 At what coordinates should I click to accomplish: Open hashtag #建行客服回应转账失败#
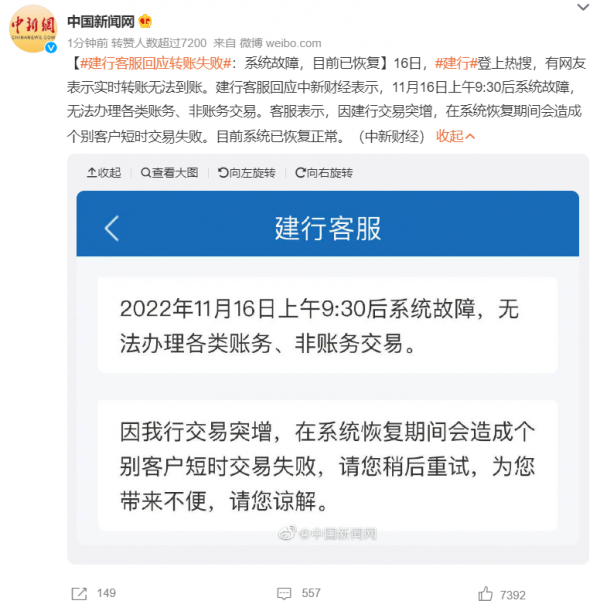(x=156, y=63)
